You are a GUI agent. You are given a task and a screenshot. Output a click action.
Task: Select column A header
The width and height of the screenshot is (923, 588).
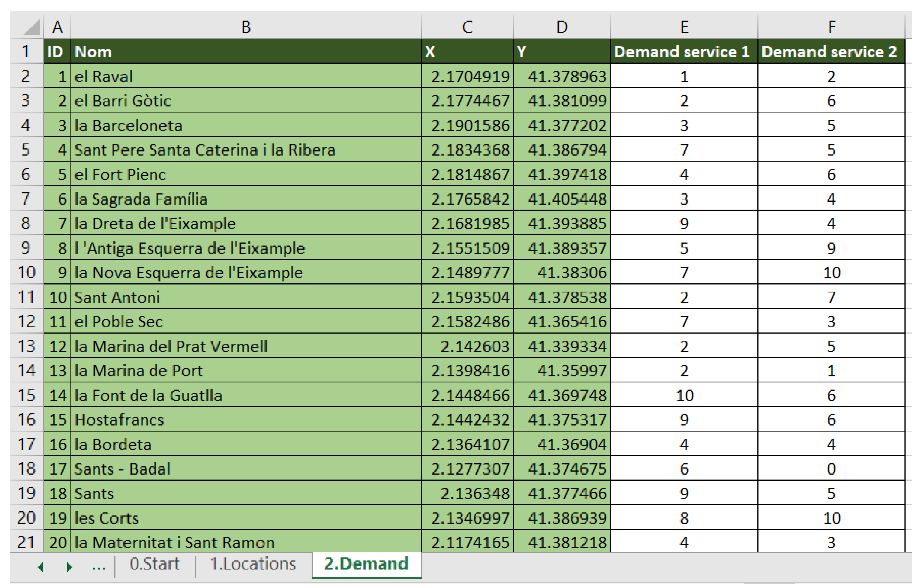(57, 26)
